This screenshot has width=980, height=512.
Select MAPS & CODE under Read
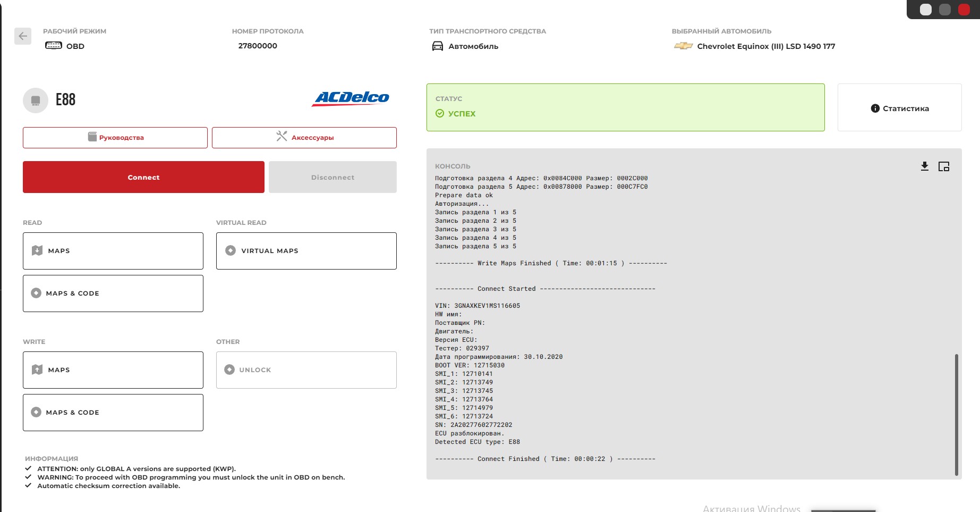pos(113,293)
